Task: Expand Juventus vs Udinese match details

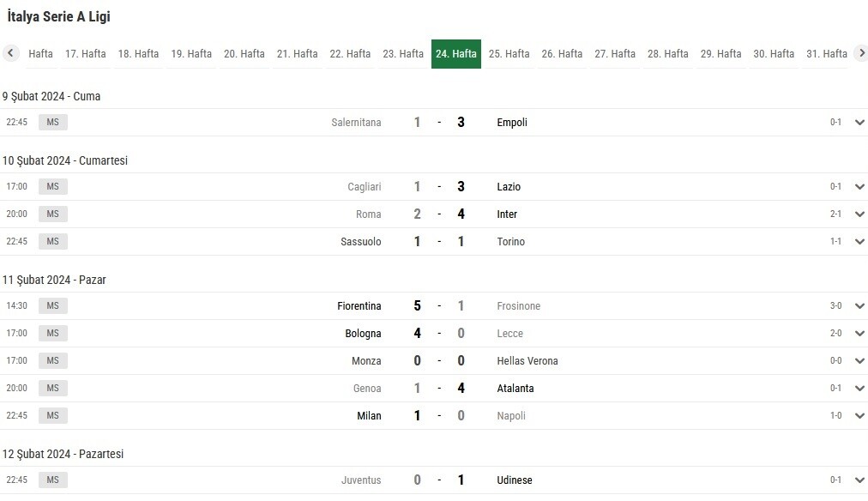Action: click(x=859, y=480)
